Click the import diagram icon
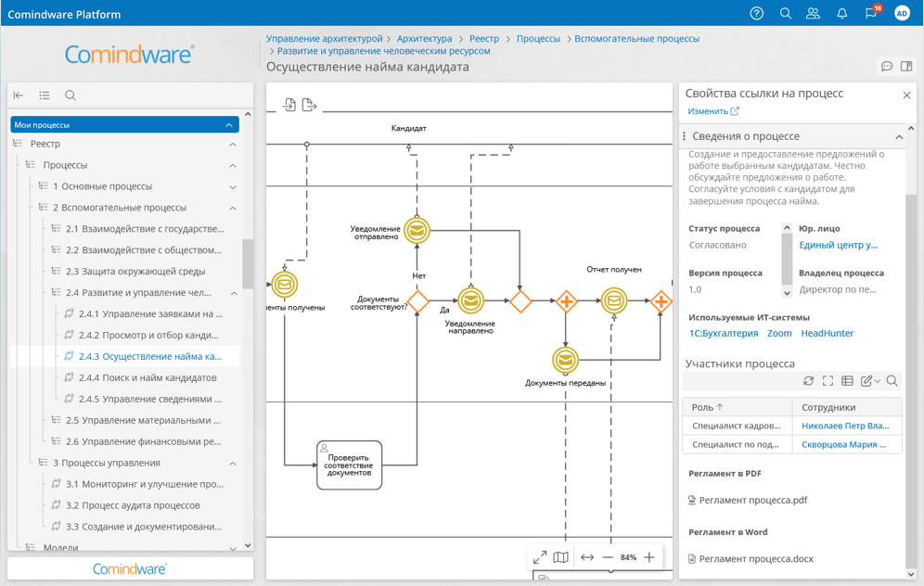This screenshot has height=586, width=924. [289, 105]
